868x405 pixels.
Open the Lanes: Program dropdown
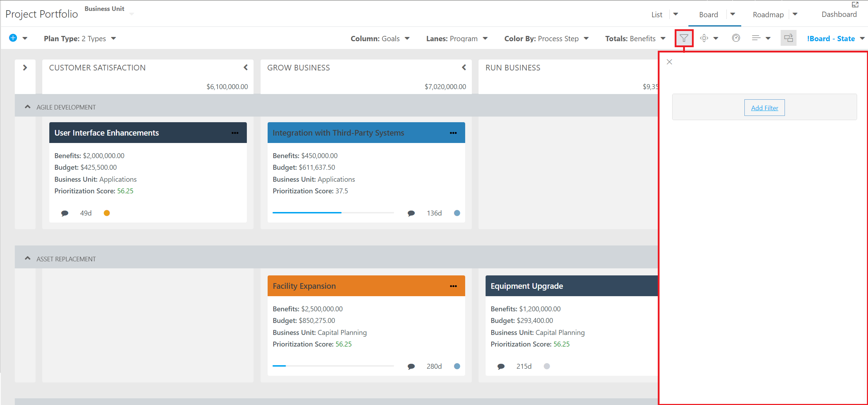457,38
